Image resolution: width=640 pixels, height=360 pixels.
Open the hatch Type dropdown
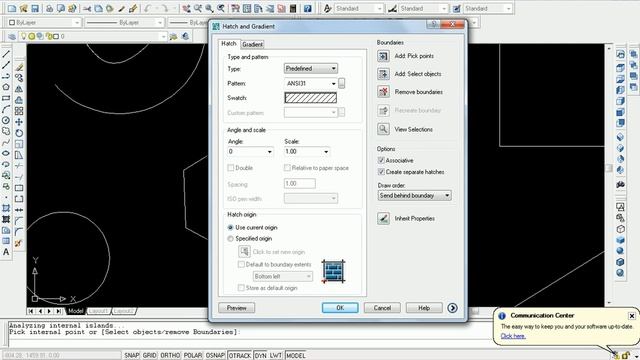311,69
